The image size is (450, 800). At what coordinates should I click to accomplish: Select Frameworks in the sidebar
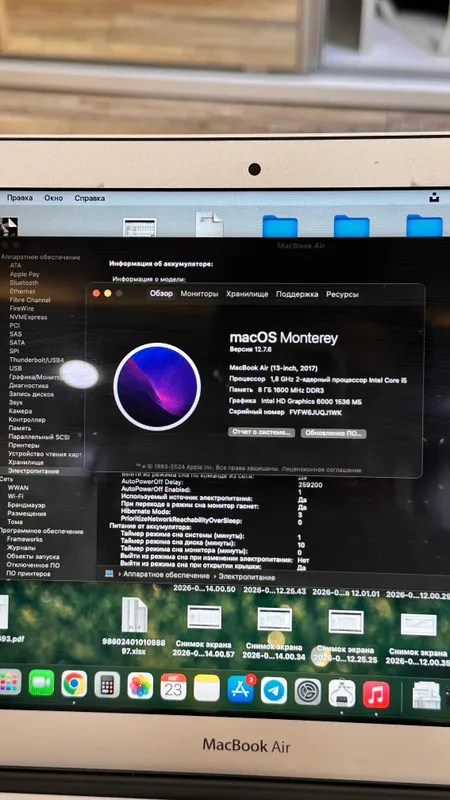24,539
